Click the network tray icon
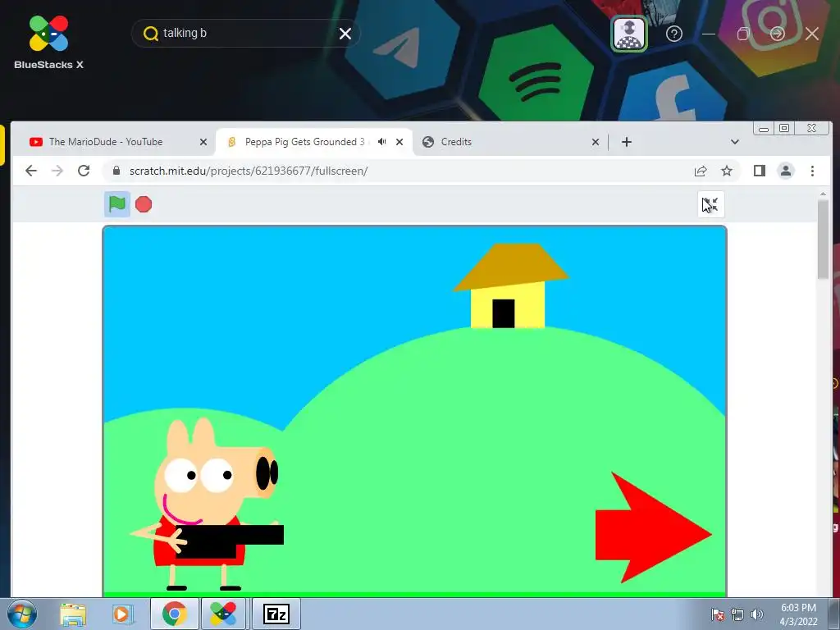Viewport: 840px width, 630px height. pyautogui.click(x=737, y=614)
